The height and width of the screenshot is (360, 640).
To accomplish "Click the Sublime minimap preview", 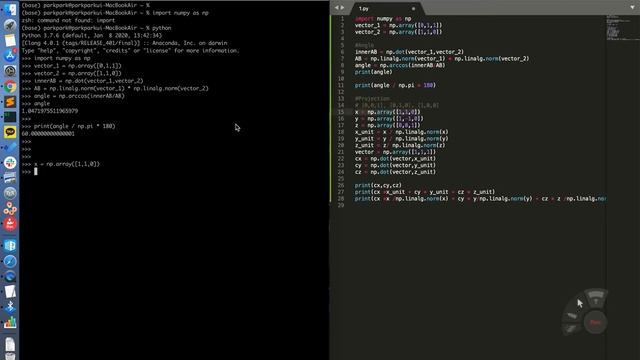I will pos(622,28).
